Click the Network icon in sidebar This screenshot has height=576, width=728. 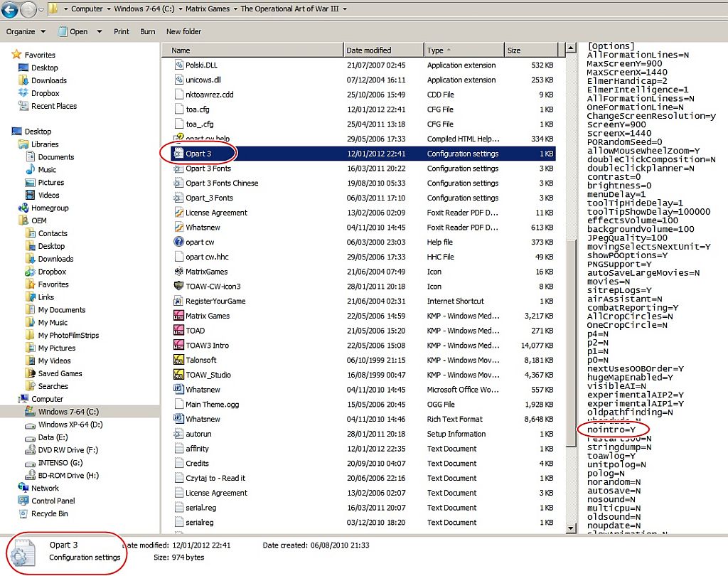23,488
